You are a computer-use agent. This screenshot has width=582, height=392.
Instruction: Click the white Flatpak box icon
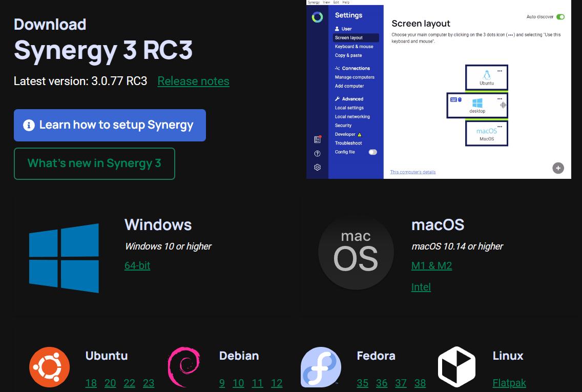(456, 367)
